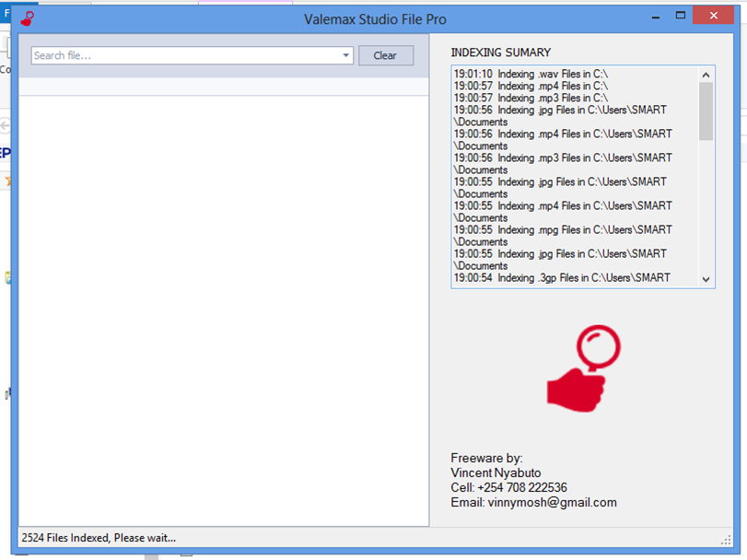
Task: Select the 19:00:54 Indexing .3gp log line
Action: point(562,277)
